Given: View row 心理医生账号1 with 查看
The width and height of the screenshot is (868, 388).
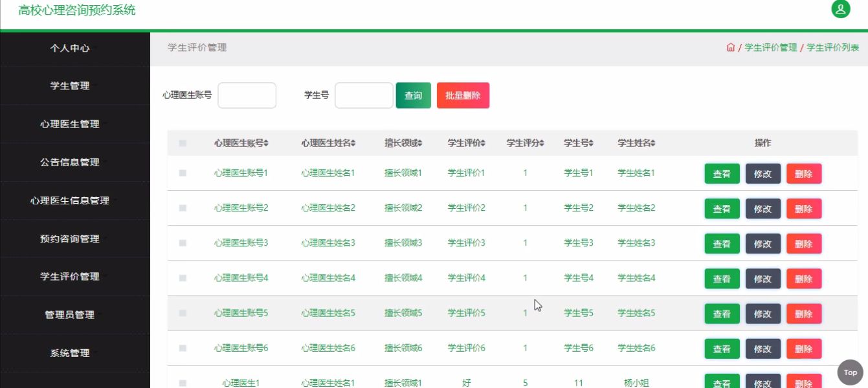Looking at the screenshot, I should tap(722, 174).
